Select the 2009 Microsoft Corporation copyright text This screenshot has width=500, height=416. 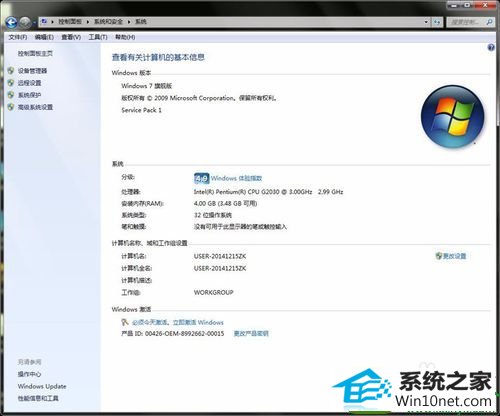[199, 98]
